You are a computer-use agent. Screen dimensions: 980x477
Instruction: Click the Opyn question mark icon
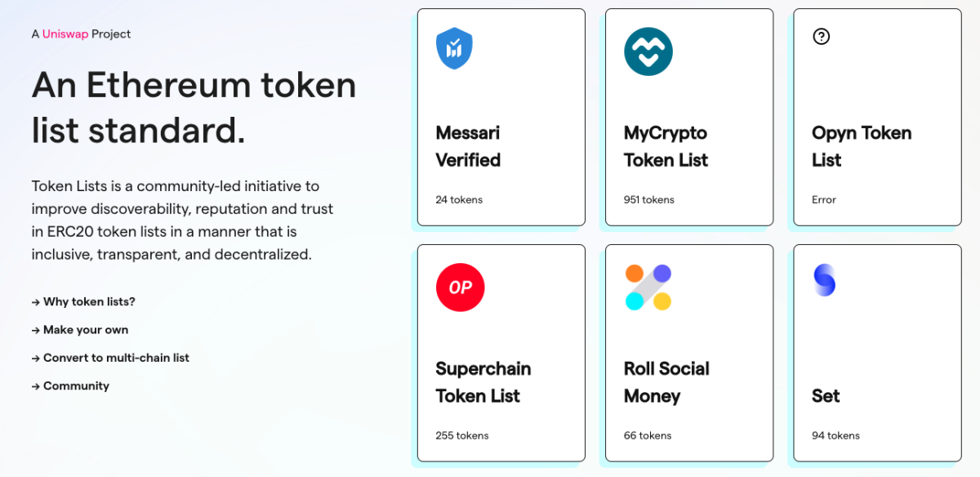point(822,37)
